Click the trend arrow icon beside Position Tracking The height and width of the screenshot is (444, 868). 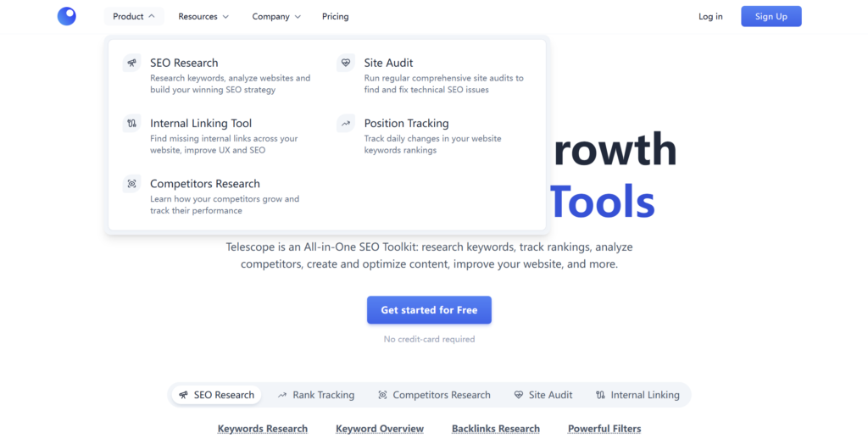click(x=346, y=123)
